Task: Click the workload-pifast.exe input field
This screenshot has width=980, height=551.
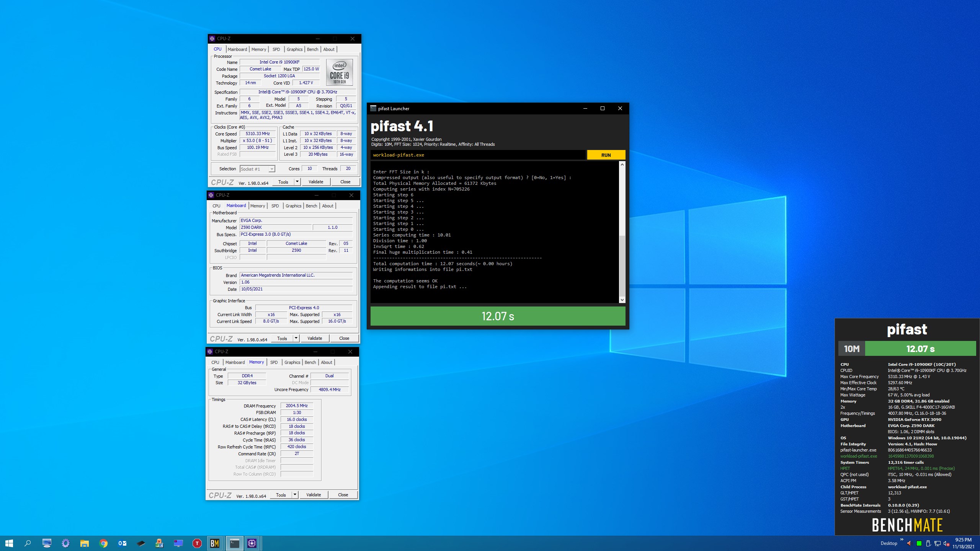Action: (x=478, y=155)
